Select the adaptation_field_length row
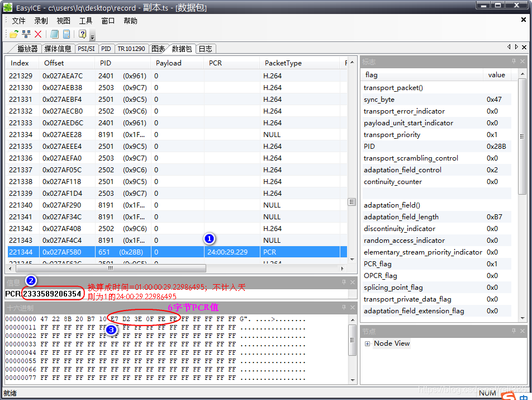 click(x=436, y=217)
